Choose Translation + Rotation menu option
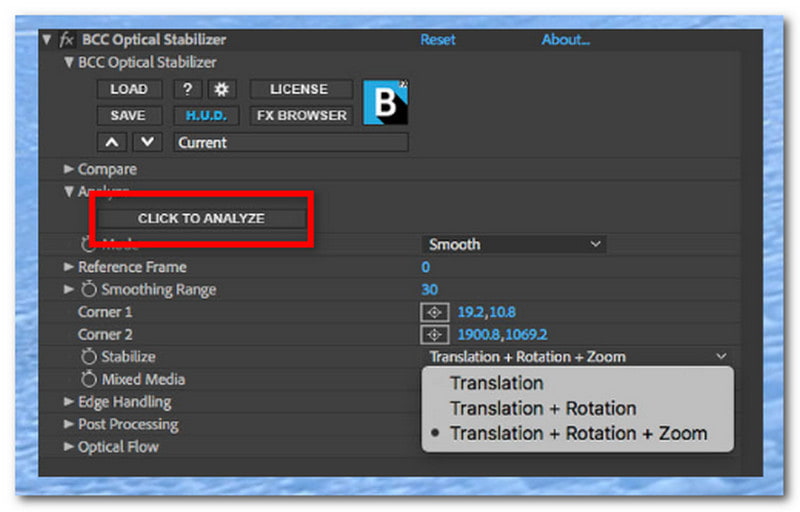Screen dimensions: 800x512 point(543,408)
